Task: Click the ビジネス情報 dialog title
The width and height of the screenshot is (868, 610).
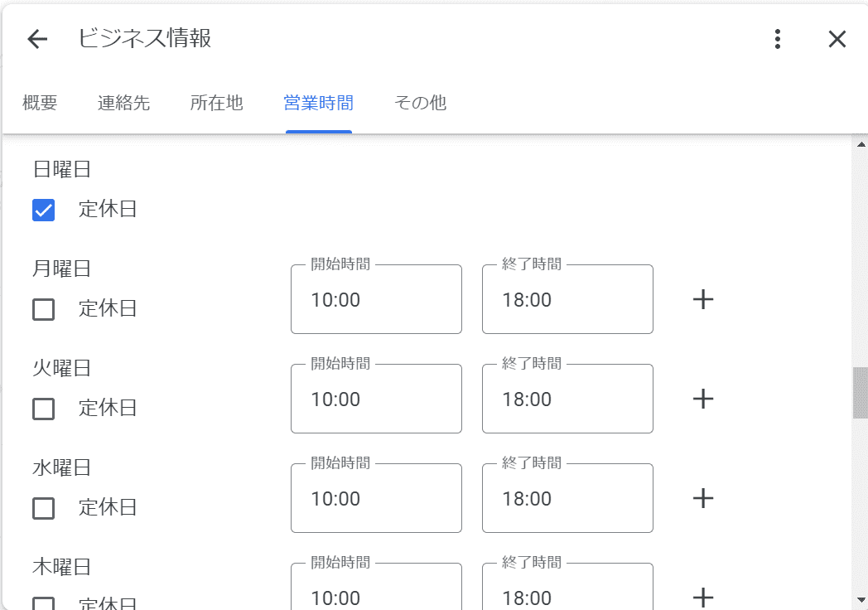Action: 144,38
